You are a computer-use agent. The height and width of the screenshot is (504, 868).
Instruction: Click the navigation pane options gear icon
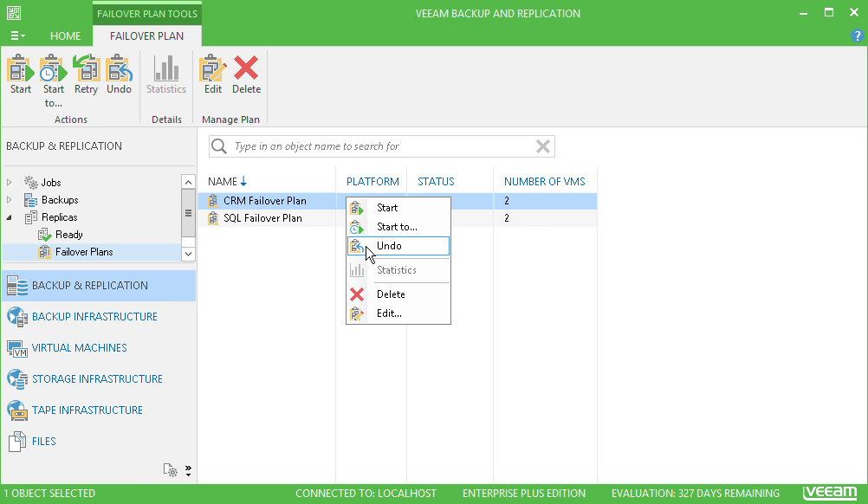171,470
